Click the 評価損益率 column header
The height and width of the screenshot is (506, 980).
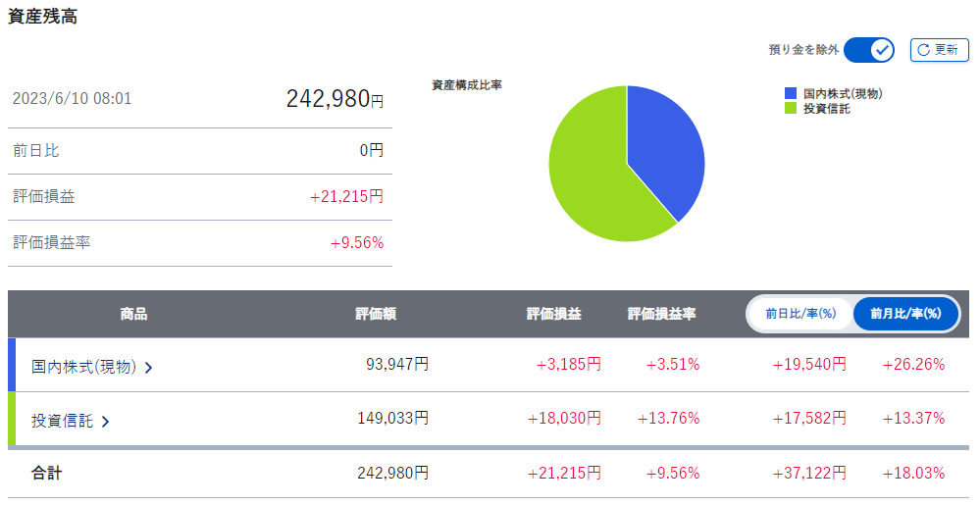pos(662,314)
